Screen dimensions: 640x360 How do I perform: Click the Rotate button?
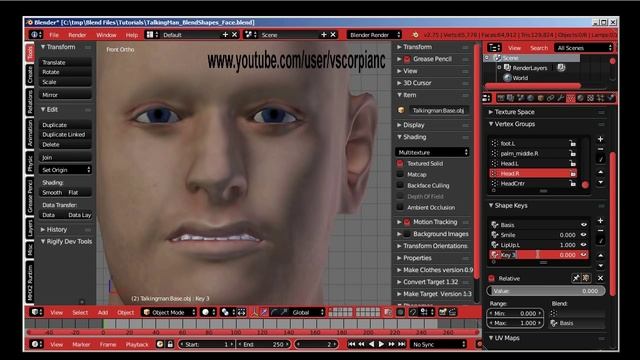65,72
